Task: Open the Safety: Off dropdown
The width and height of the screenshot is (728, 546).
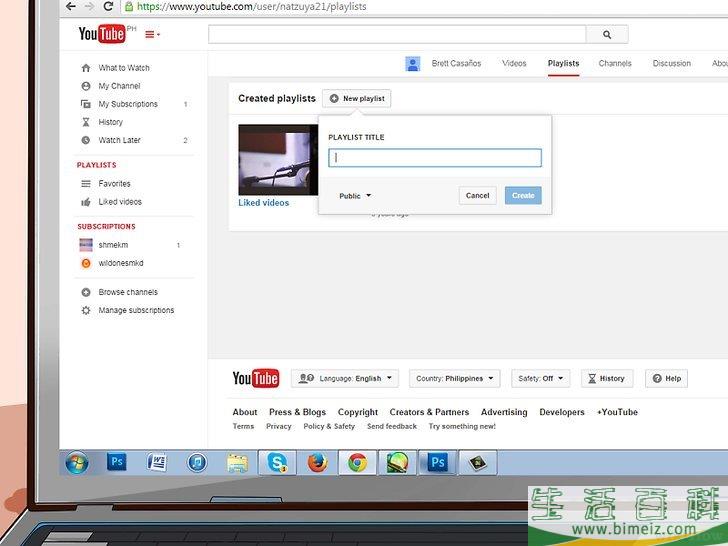Action: (x=540, y=378)
